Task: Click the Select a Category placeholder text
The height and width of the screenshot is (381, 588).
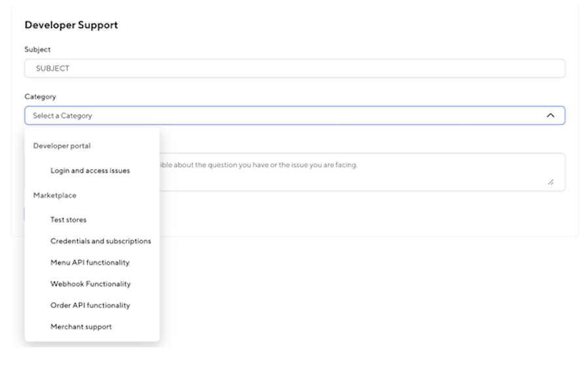Action: click(63, 116)
